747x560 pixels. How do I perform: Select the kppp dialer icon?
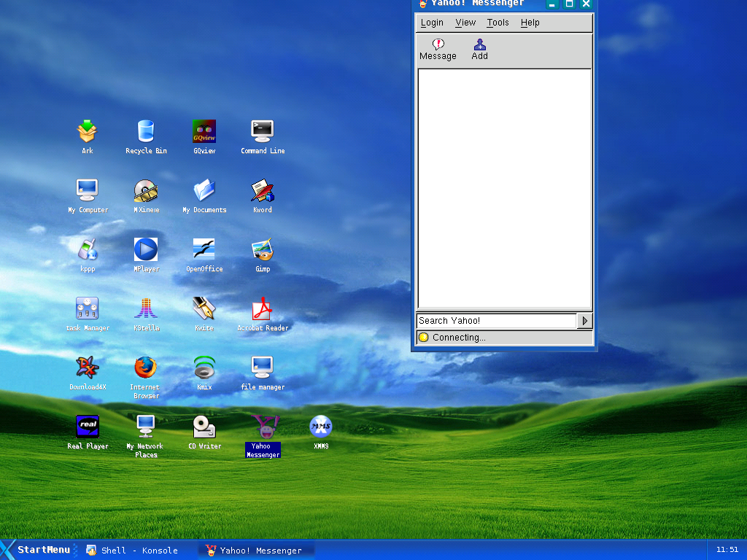tap(88, 249)
